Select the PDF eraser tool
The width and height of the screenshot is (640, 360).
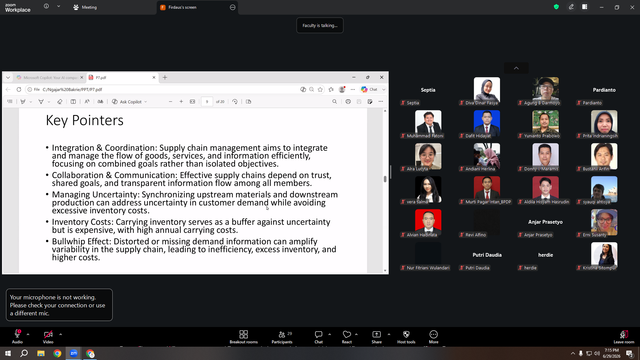tap(60, 102)
